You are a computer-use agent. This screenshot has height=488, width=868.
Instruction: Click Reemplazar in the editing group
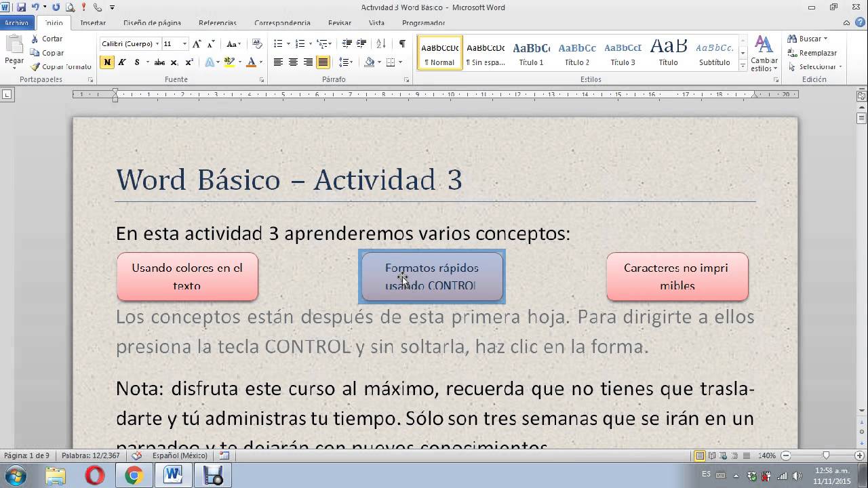click(x=812, y=52)
